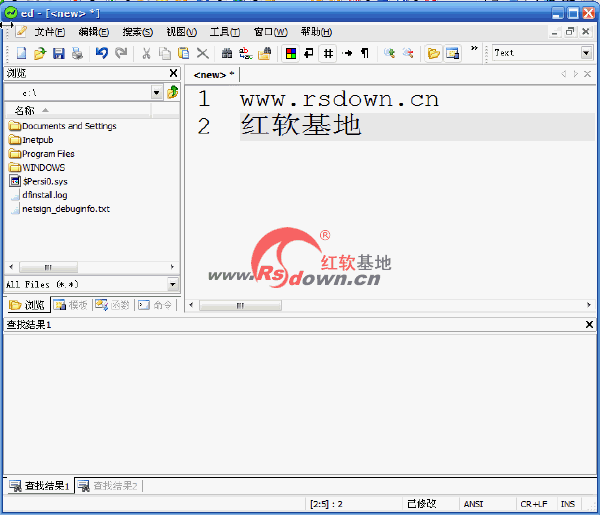
Task: Toggle tab marks arrow button
Action: click(347, 53)
